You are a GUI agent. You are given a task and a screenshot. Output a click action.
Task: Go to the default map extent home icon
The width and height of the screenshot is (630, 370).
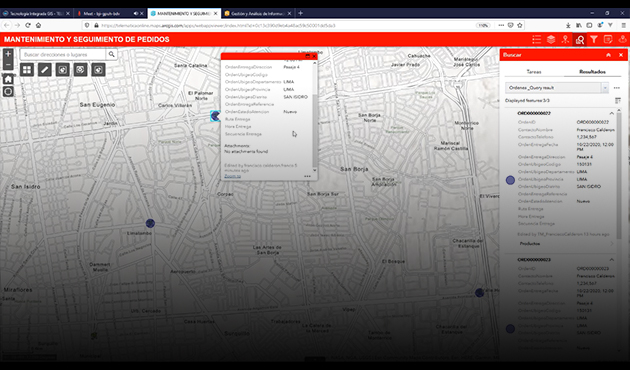tap(8, 79)
